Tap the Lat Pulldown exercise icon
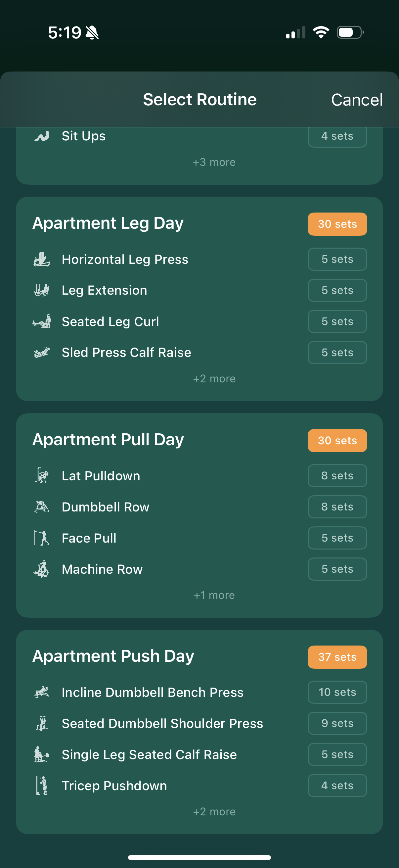Image resolution: width=399 pixels, height=868 pixels. click(x=42, y=476)
